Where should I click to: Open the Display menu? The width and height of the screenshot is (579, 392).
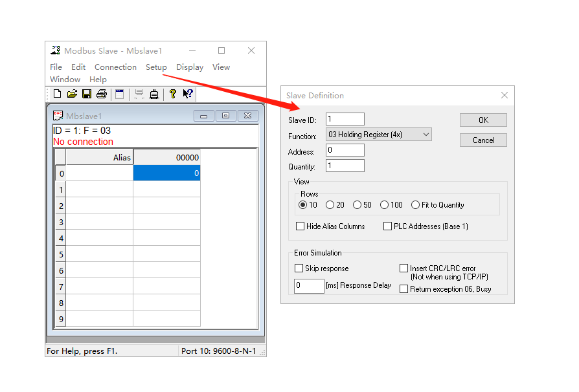190,67
